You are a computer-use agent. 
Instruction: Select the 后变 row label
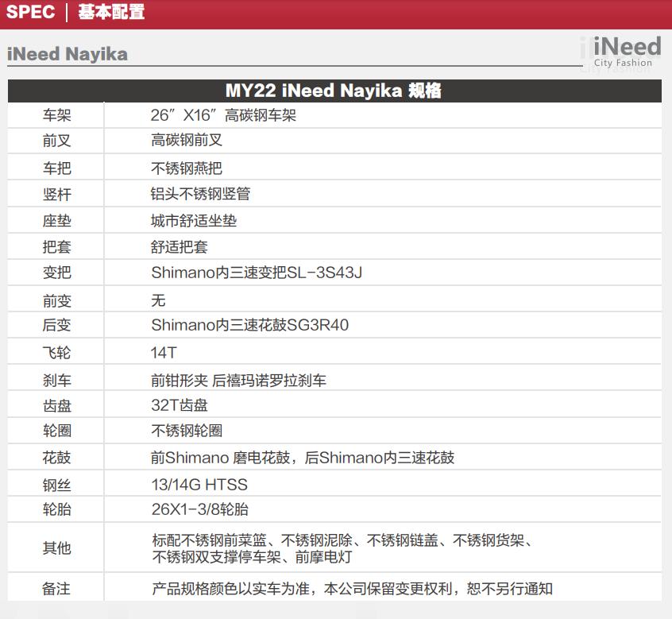pos(56,325)
